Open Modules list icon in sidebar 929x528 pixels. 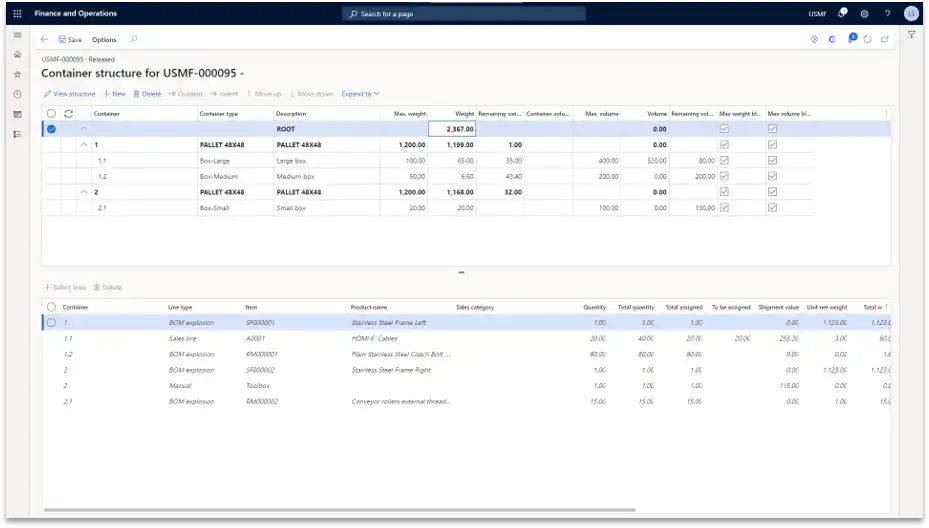point(17,135)
